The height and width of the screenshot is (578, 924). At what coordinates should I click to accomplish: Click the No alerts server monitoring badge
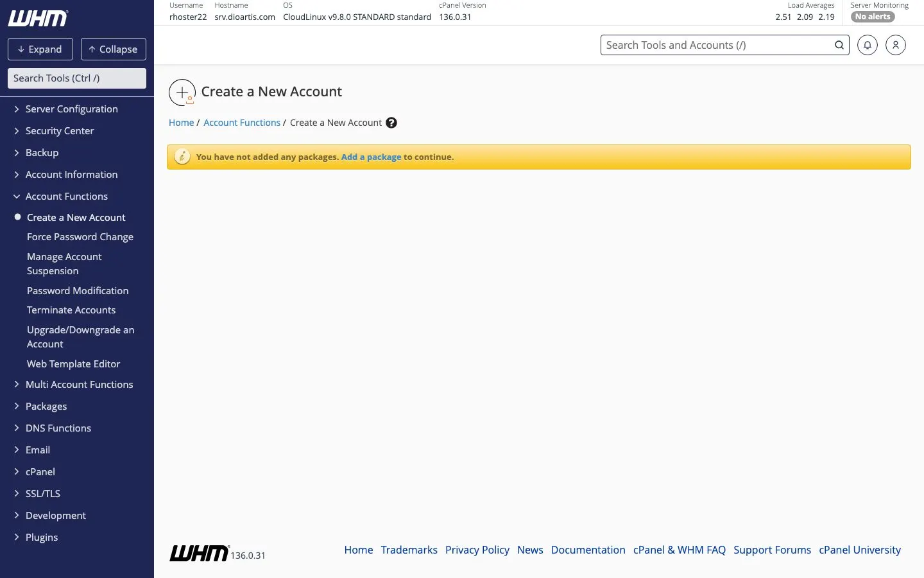[x=873, y=17]
